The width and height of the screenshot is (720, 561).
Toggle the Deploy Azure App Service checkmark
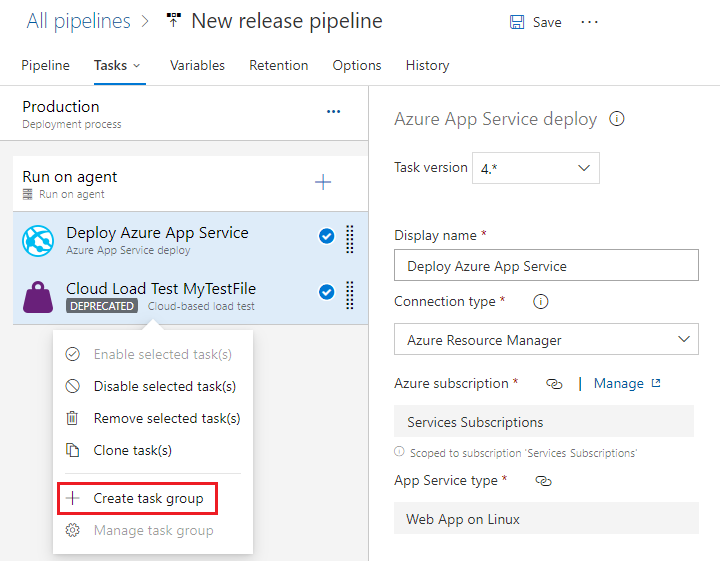[x=326, y=236]
